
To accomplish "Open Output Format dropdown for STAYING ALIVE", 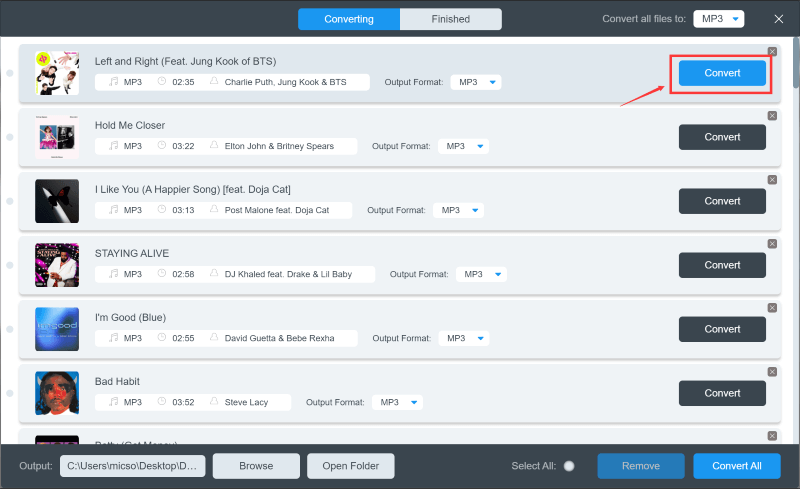I will point(481,274).
